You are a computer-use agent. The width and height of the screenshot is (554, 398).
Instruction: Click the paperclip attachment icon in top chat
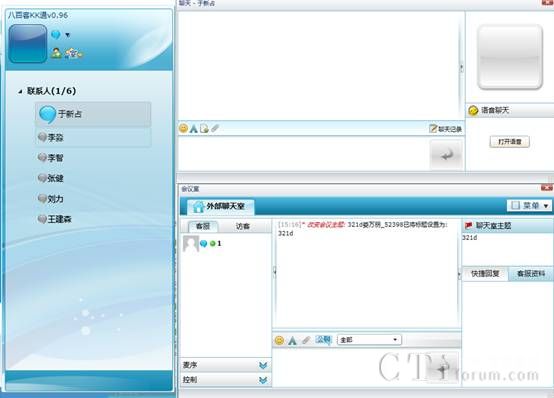click(x=215, y=128)
